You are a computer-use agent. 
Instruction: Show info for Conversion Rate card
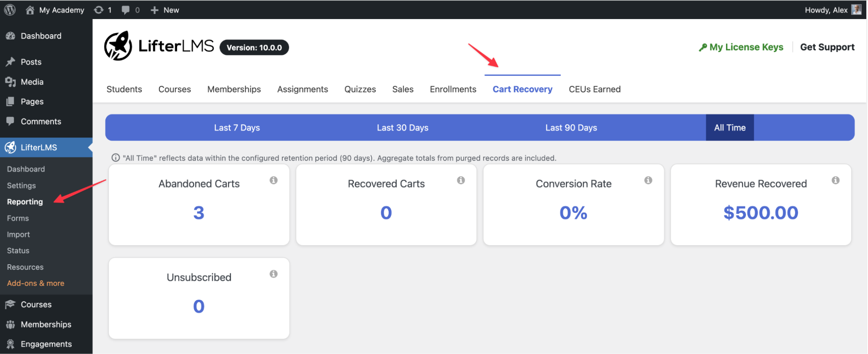[x=648, y=180]
